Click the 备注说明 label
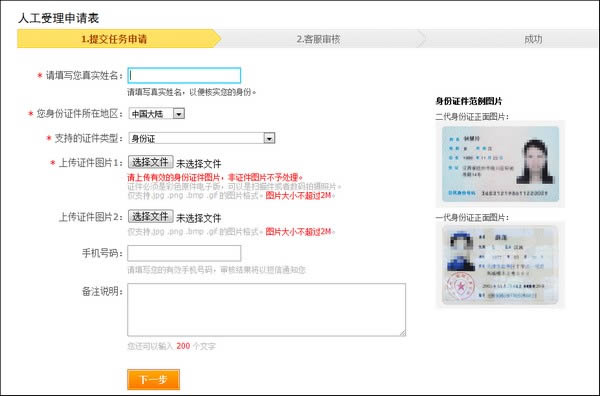Image resolution: width=600 pixels, height=396 pixels. pos(102,291)
